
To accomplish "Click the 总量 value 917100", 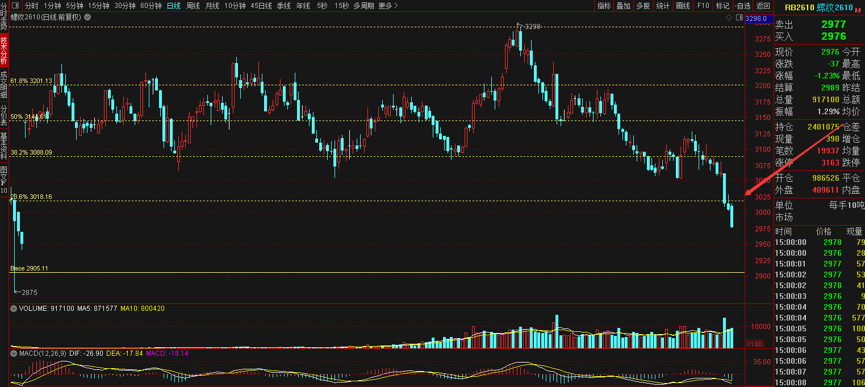I will pos(826,99).
